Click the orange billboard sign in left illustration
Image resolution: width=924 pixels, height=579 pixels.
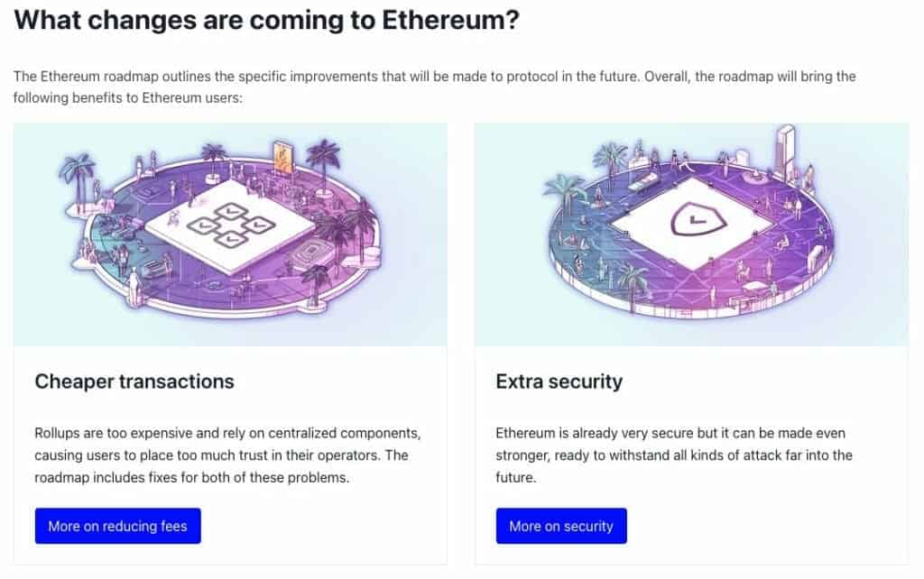click(x=282, y=156)
